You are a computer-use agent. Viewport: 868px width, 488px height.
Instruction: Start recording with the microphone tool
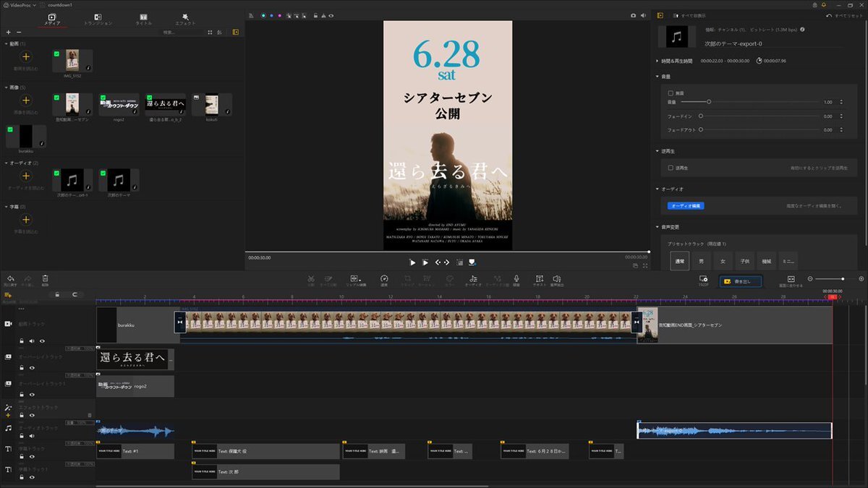tap(516, 279)
